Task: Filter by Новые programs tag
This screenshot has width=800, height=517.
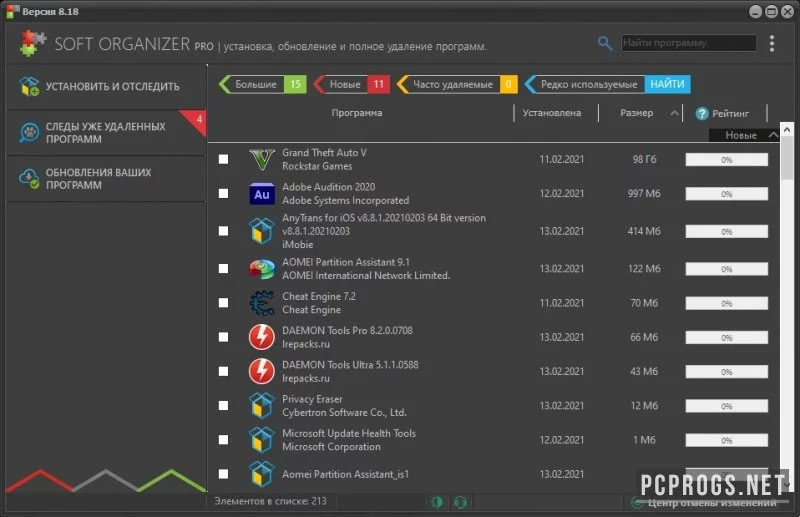Action: click(353, 84)
